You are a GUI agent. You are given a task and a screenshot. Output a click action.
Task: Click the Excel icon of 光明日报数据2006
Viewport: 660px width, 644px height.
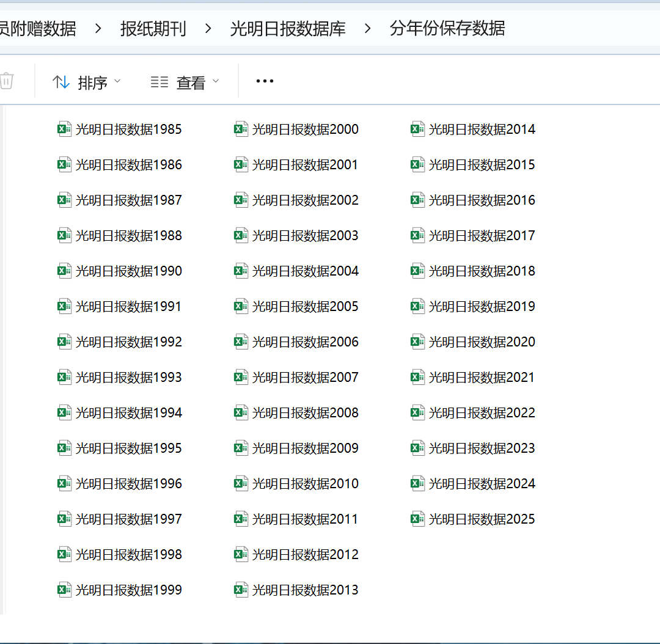coord(241,342)
